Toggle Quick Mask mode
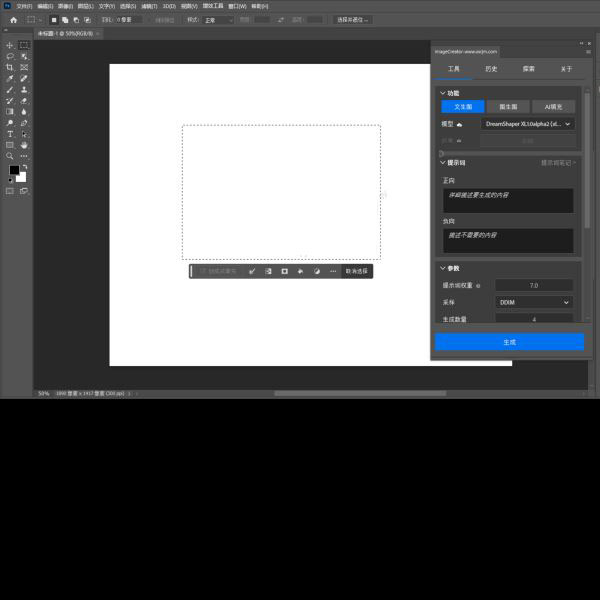 10,191
